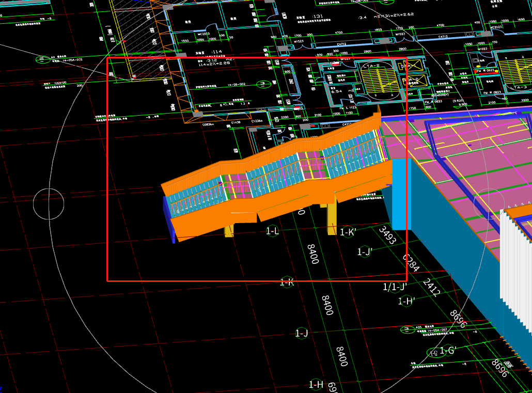Screen dimensions: 532x393
Task: Select the bright cyan block at stair top
Action: pos(402,194)
